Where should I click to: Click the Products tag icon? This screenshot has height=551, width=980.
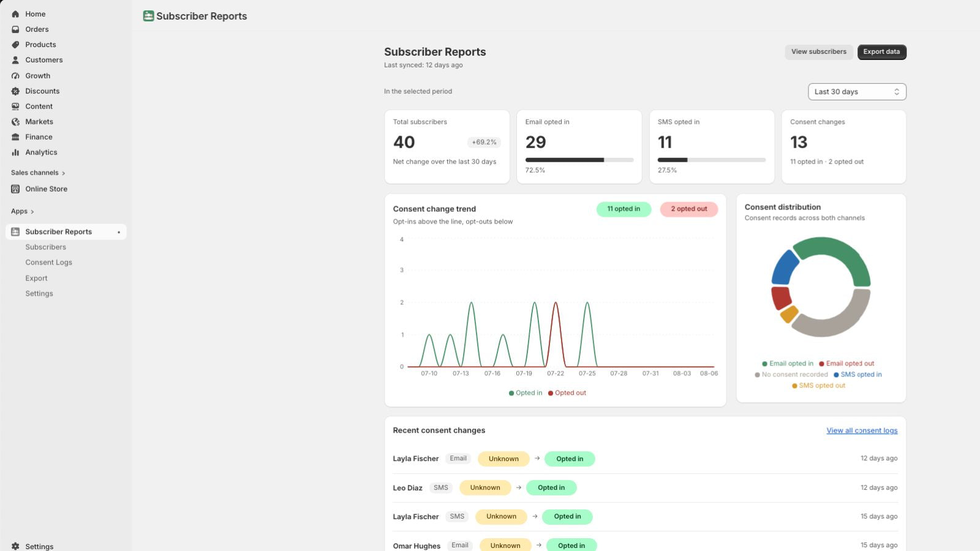15,45
